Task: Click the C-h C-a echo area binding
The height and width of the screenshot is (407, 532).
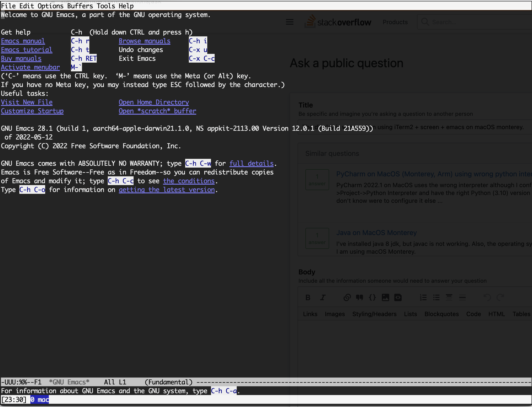Action: point(224,391)
